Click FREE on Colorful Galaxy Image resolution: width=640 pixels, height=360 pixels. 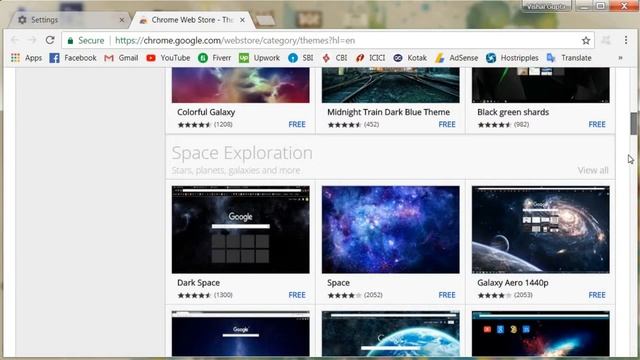coord(297,124)
